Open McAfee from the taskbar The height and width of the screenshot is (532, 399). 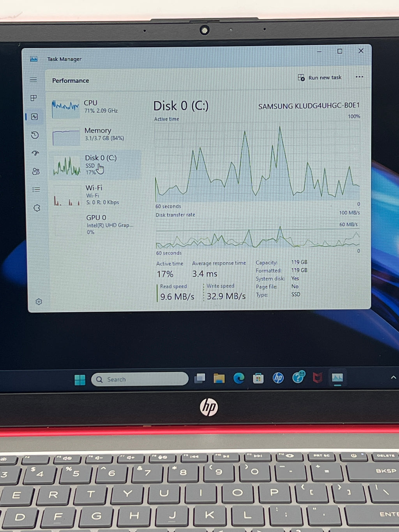318,377
